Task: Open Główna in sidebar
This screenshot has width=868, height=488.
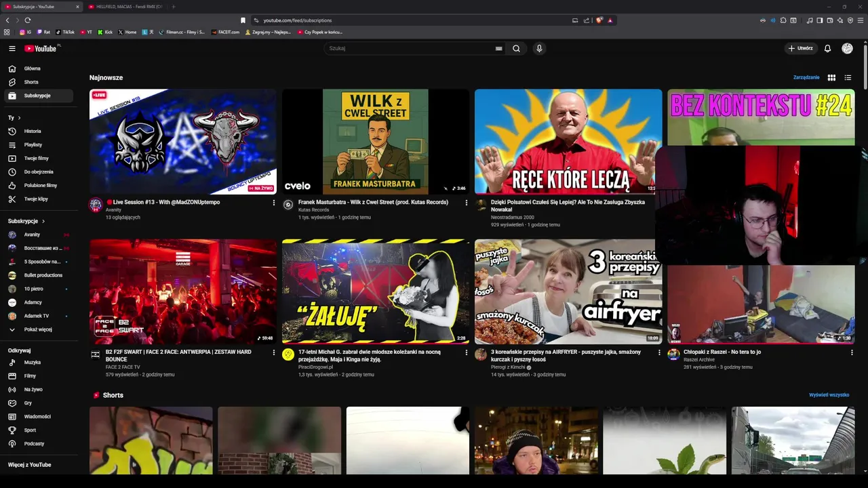Action: [39, 68]
